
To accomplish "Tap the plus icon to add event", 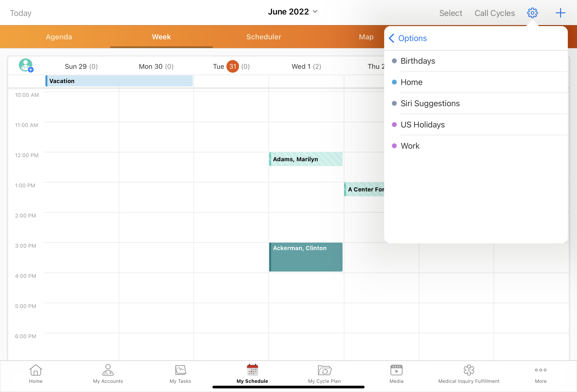I will pyautogui.click(x=560, y=13).
